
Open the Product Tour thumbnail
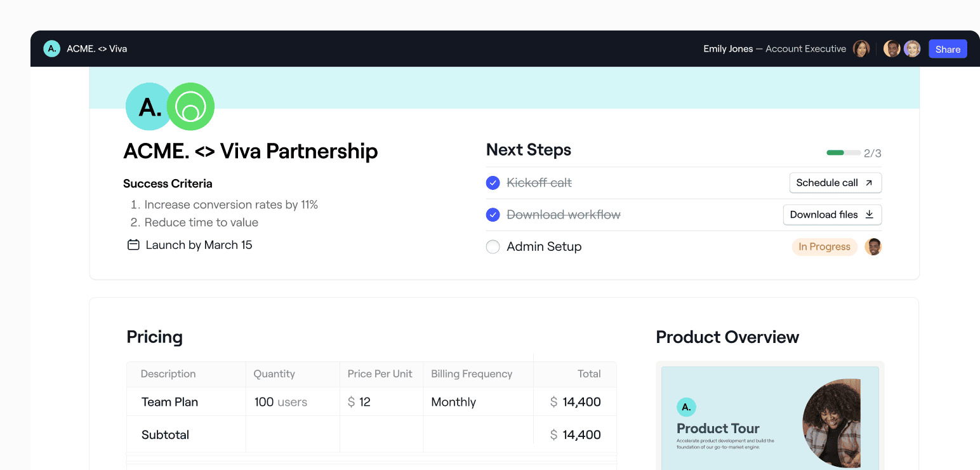click(770, 418)
